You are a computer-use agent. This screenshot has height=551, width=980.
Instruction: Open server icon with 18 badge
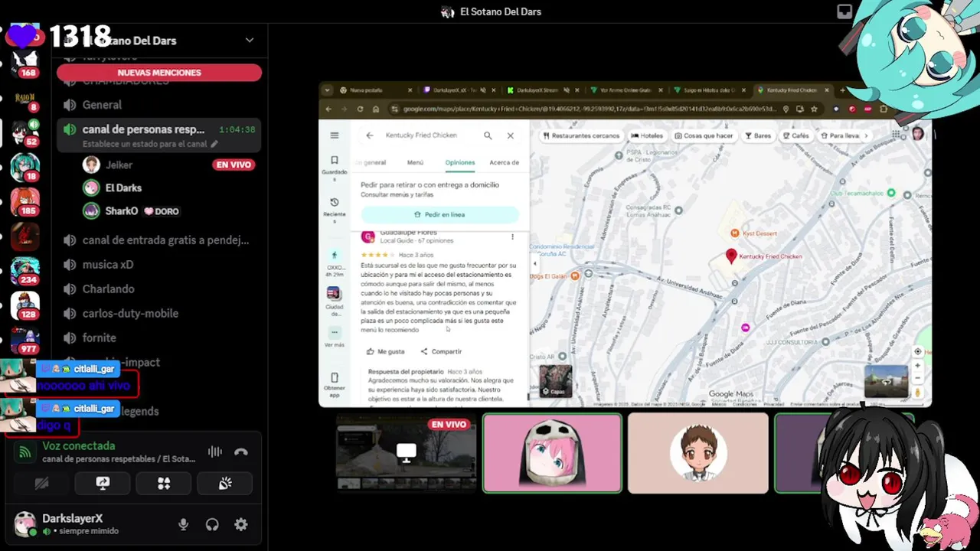[25, 166]
